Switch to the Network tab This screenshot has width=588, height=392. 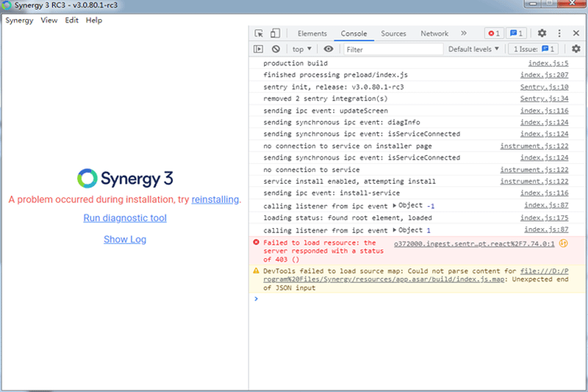coord(434,33)
